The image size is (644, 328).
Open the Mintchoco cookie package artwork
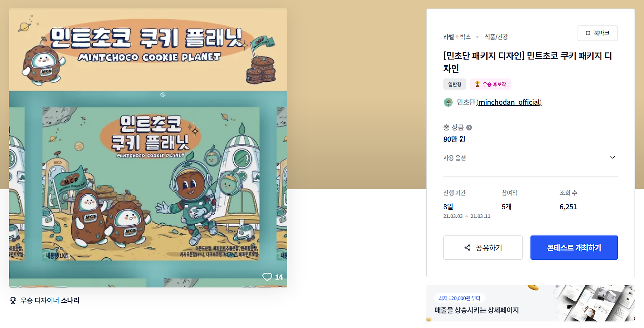[148, 148]
